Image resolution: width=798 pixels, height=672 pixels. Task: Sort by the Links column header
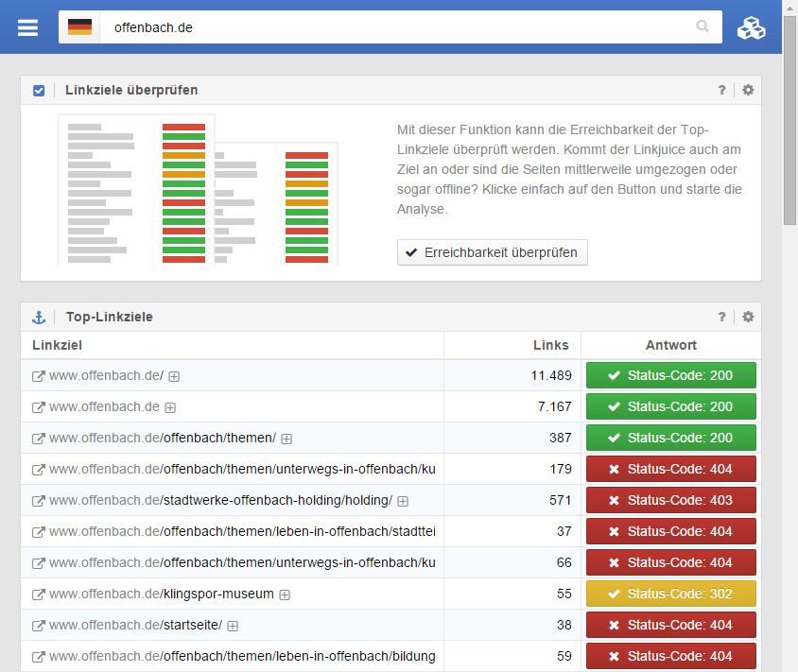[x=551, y=345]
